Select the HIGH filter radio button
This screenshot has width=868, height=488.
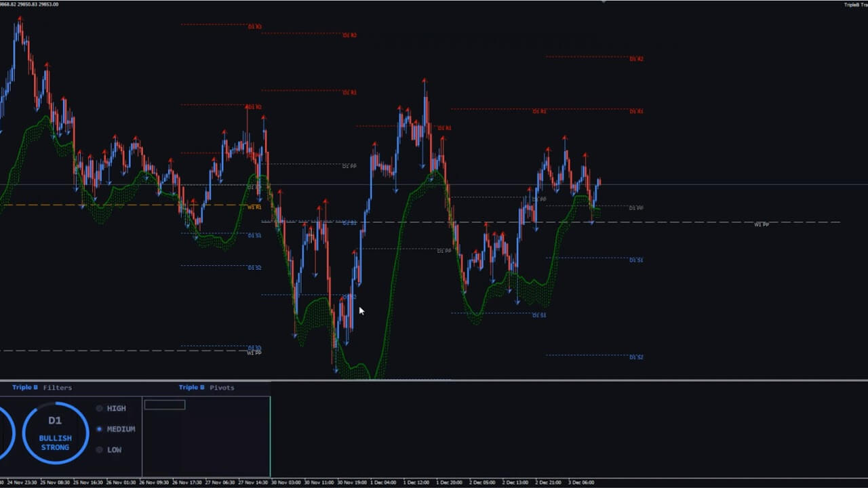(100, 408)
